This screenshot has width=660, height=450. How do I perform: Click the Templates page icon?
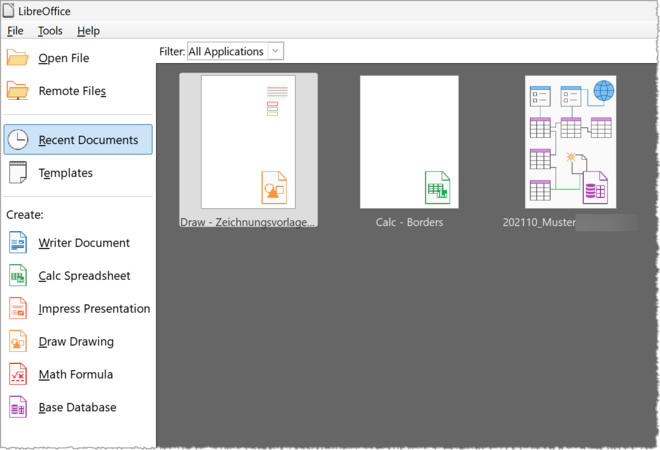click(x=18, y=173)
